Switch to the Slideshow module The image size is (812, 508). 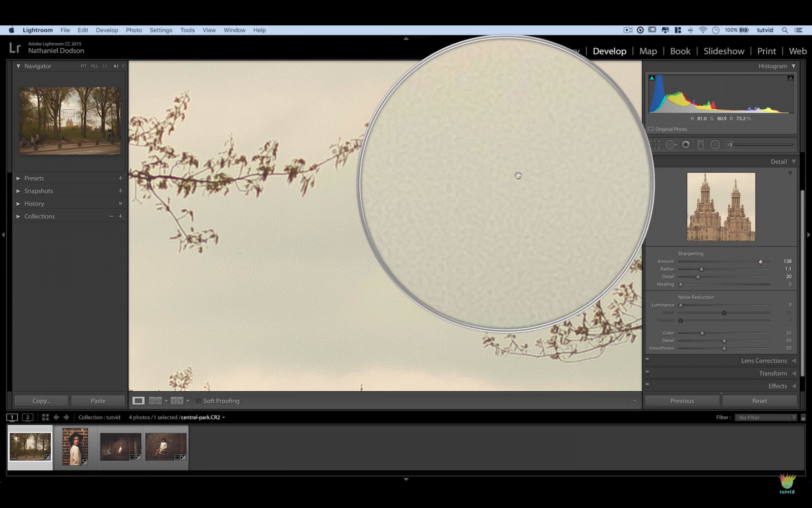(724, 51)
